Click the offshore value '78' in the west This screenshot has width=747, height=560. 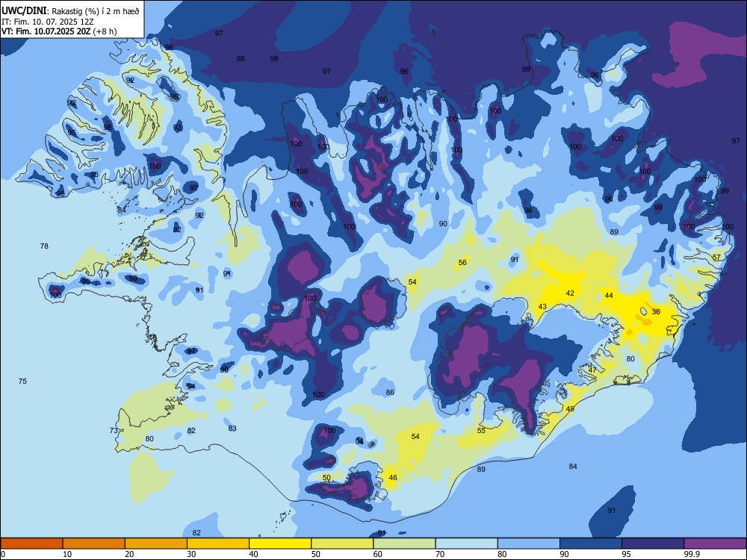tap(44, 246)
